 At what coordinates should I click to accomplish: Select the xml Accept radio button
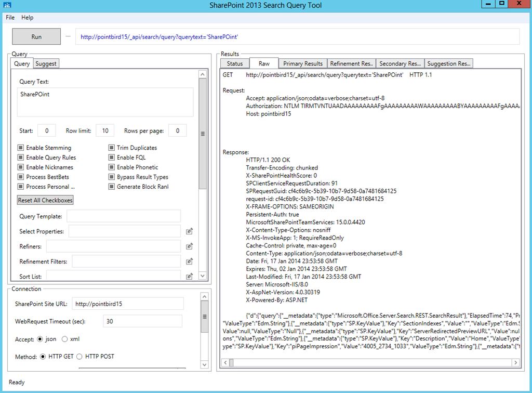click(64, 339)
